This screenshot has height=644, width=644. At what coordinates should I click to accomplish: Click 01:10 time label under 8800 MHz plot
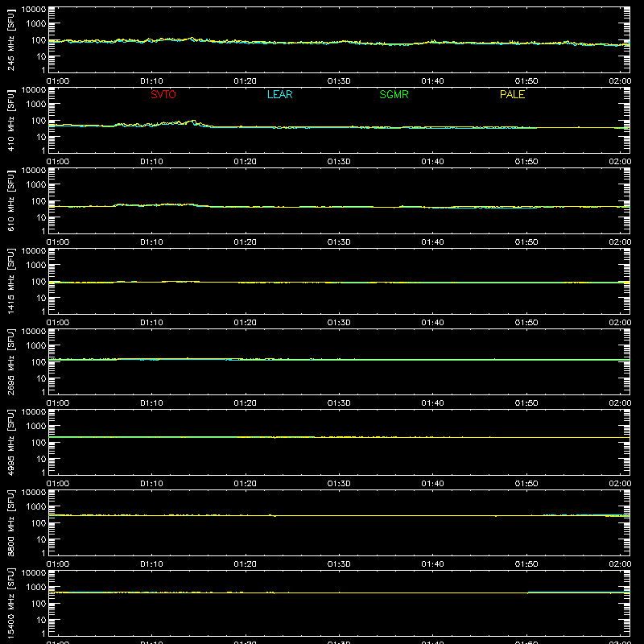point(151,564)
